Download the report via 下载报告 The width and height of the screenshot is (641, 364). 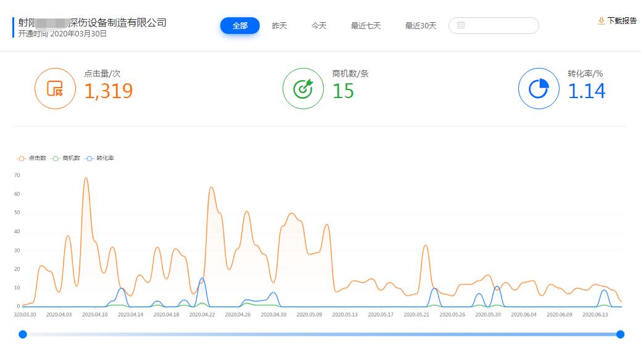pyautogui.click(x=621, y=21)
